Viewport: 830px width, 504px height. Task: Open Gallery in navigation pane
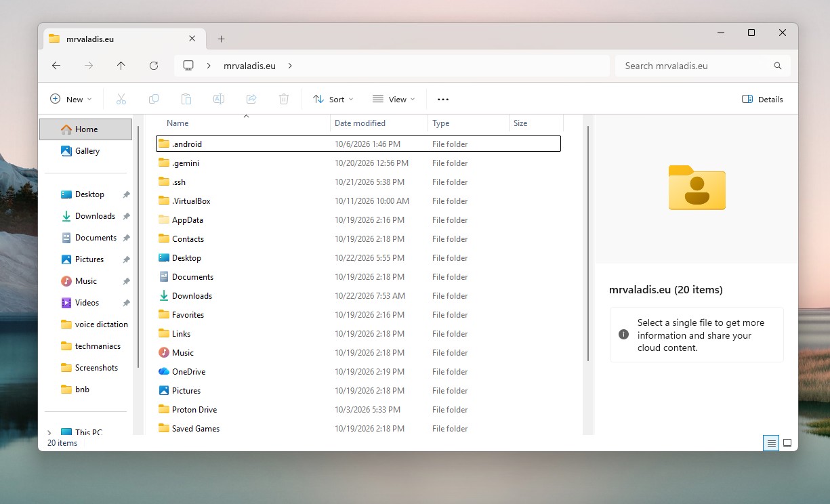coord(85,151)
